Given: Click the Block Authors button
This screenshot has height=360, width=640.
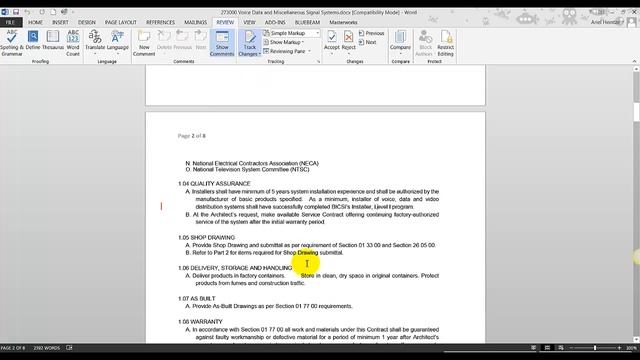Looking at the screenshot, I should 424,43.
